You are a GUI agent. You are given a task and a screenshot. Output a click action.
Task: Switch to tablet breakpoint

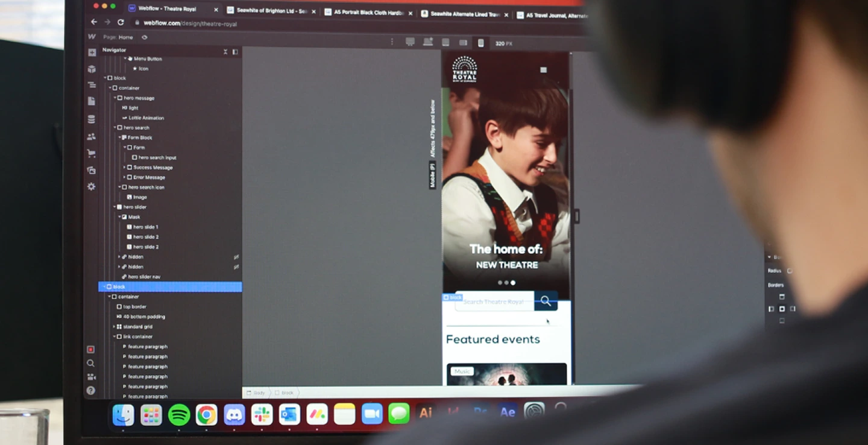tap(445, 42)
